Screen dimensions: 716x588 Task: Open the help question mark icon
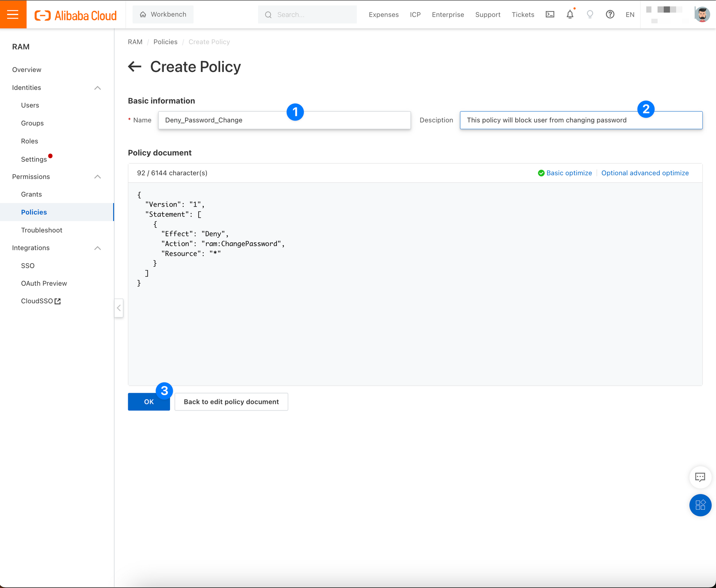610,14
